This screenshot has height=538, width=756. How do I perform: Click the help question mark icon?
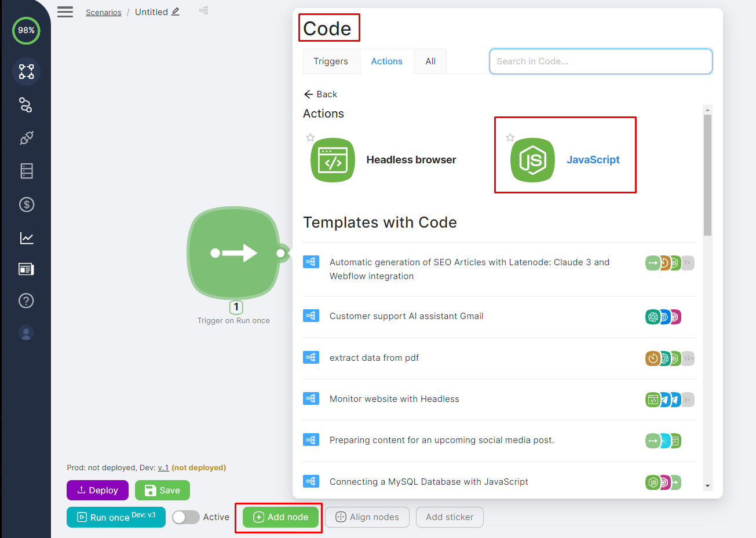(26, 301)
